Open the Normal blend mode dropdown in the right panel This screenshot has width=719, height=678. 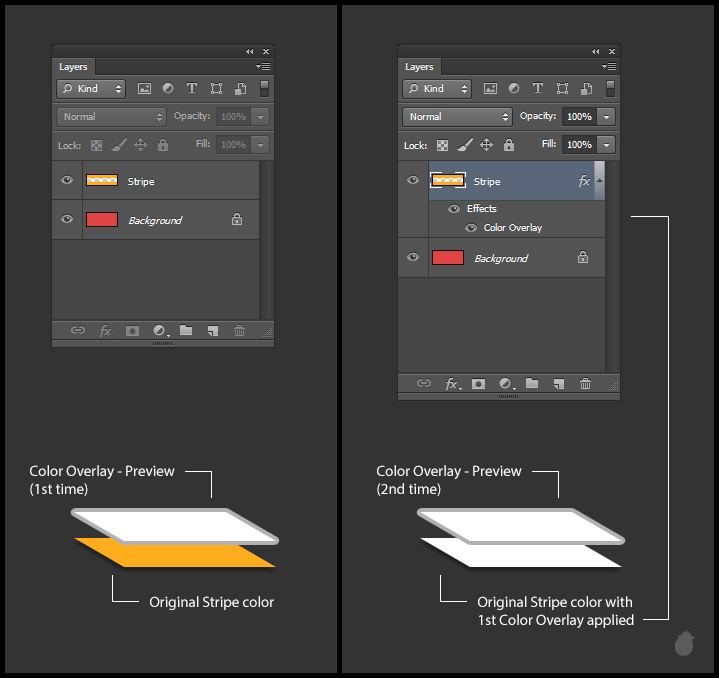click(457, 117)
